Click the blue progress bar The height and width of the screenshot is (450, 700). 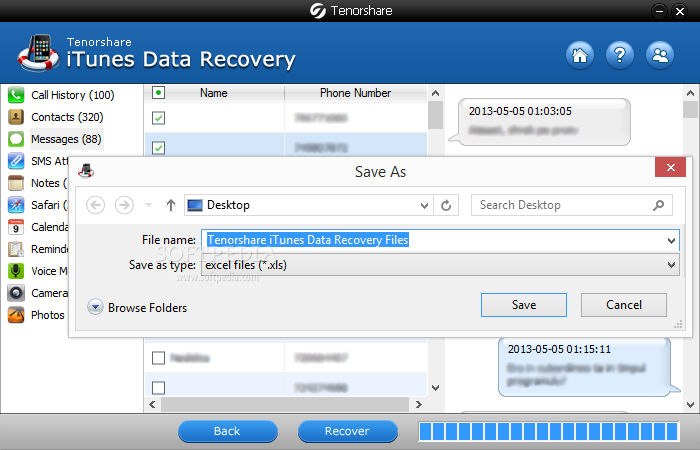(x=549, y=431)
